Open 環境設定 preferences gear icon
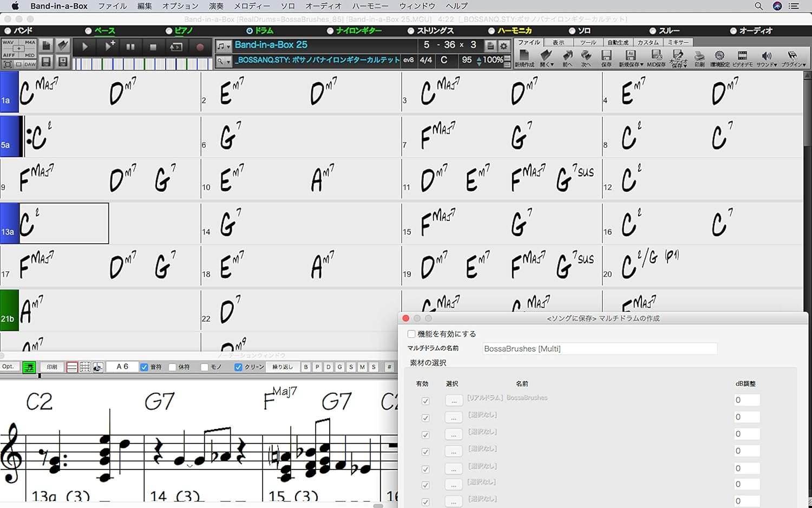Viewport: 812px width, 508px height. [x=719, y=57]
